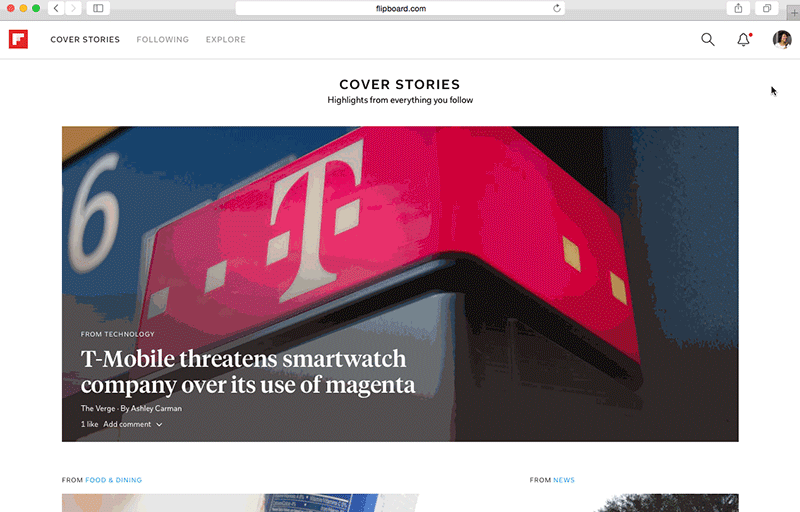This screenshot has width=800, height=512.
Task: Open the Food & Dining topic link
Action: click(113, 480)
